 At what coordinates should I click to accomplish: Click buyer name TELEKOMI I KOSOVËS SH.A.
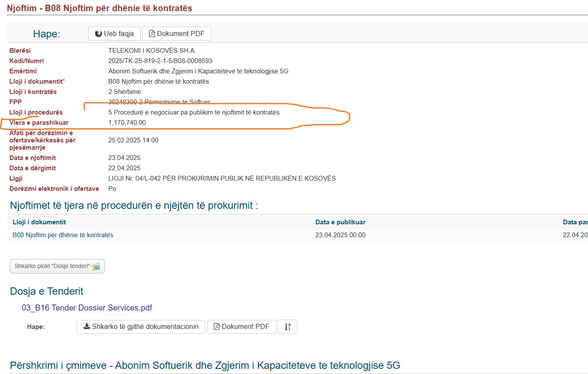pos(152,51)
